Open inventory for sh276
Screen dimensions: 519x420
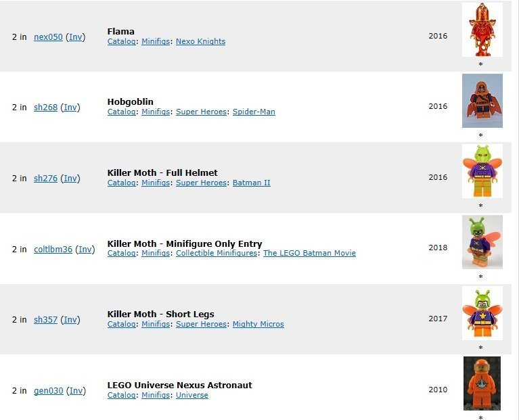pyautogui.click(x=70, y=179)
